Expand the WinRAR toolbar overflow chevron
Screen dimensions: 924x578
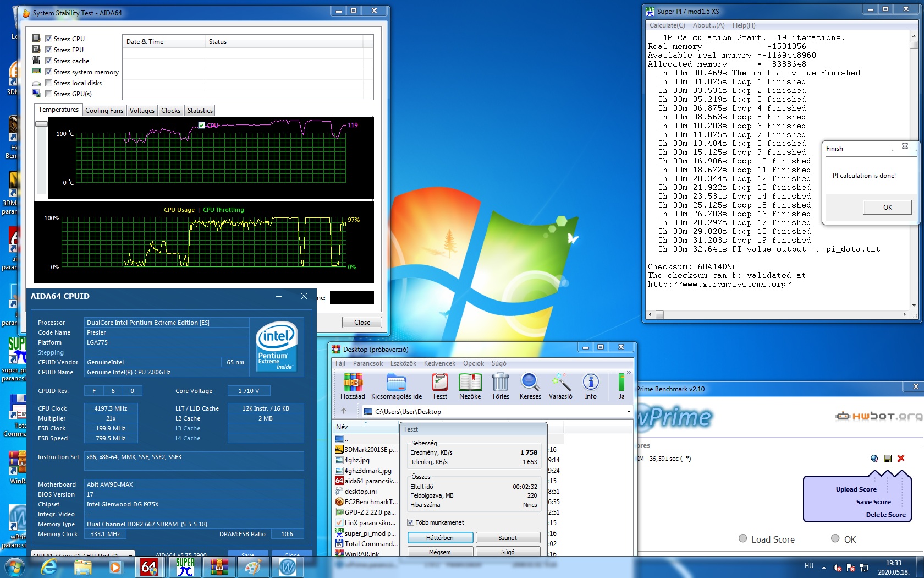(629, 373)
